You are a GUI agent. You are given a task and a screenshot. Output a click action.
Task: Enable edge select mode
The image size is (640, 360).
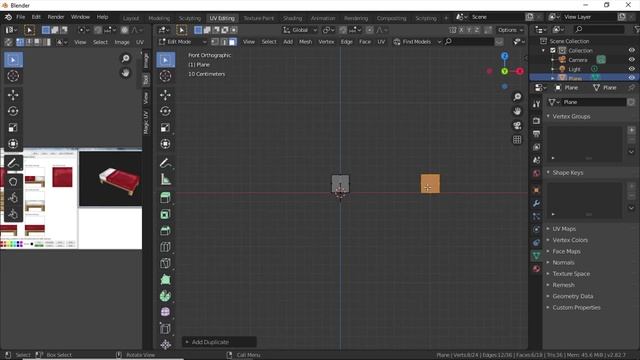[224, 42]
